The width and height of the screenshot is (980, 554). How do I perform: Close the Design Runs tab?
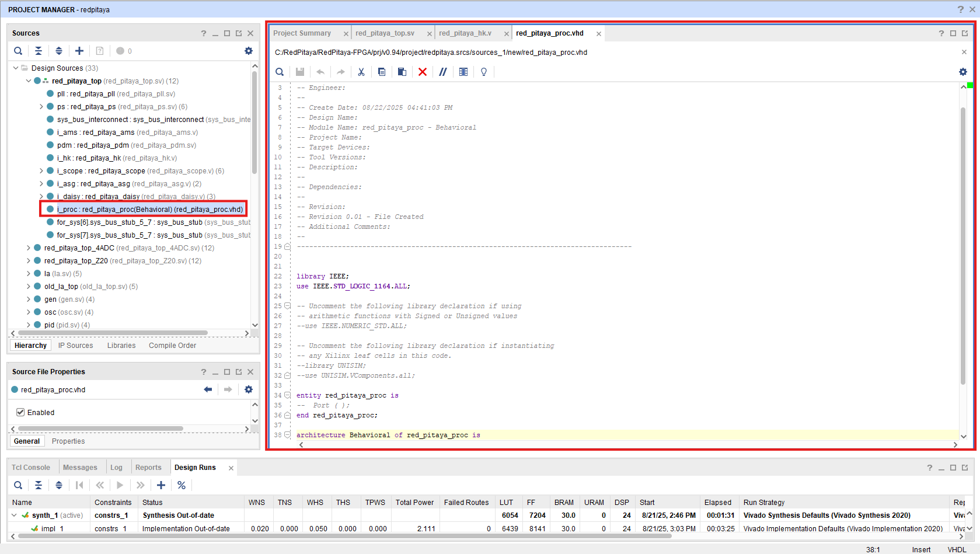coord(231,468)
